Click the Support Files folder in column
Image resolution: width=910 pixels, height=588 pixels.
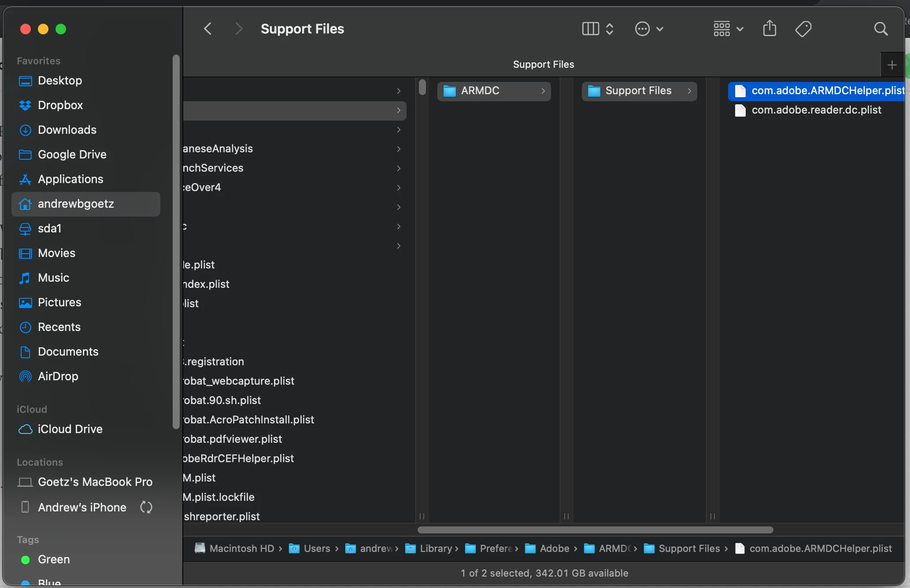pyautogui.click(x=638, y=91)
